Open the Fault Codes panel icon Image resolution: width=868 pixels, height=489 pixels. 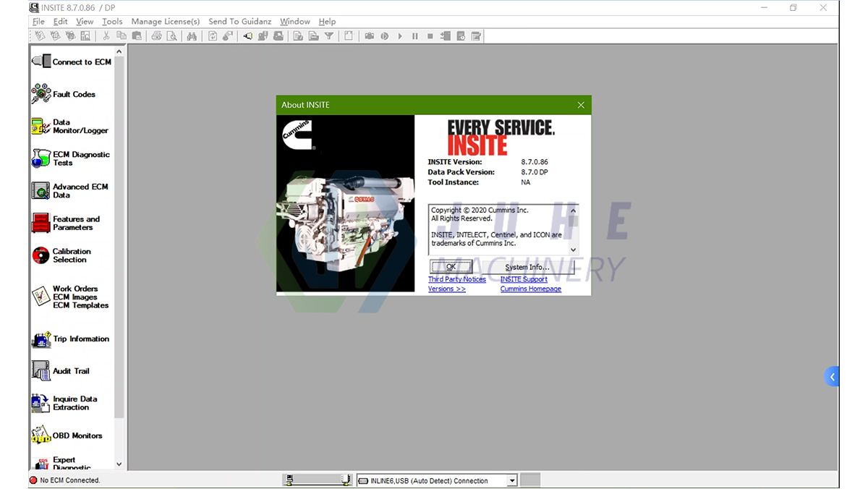pos(41,94)
